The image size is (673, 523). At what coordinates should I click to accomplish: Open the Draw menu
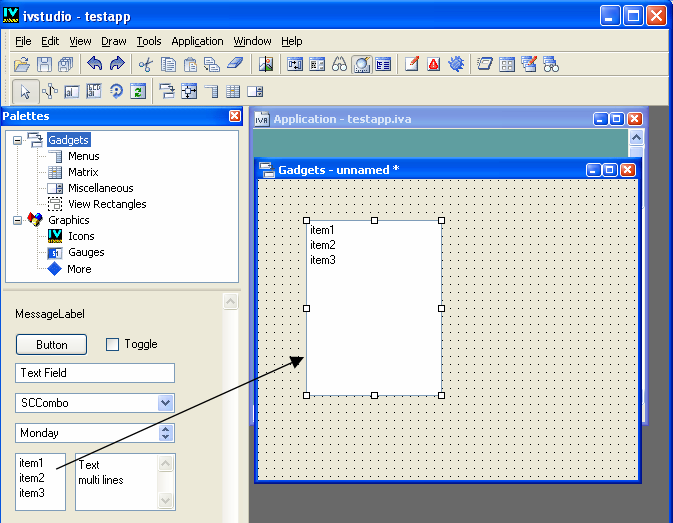(114, 41)
